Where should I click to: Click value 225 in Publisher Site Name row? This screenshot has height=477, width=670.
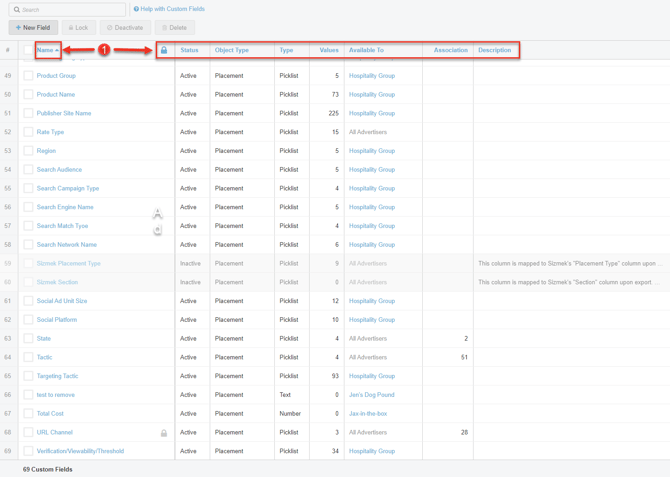(x=333, y=113)
